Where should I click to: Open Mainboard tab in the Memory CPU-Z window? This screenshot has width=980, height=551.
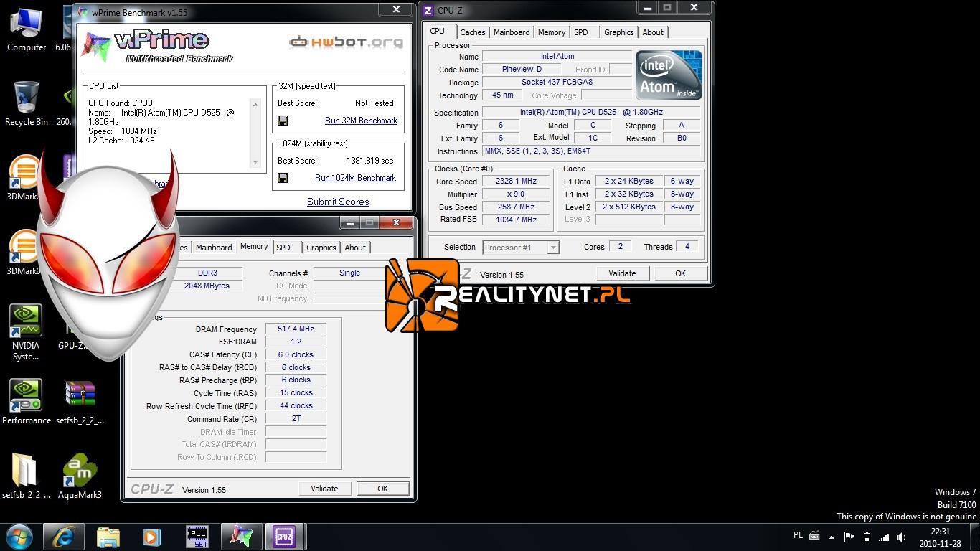214,248
